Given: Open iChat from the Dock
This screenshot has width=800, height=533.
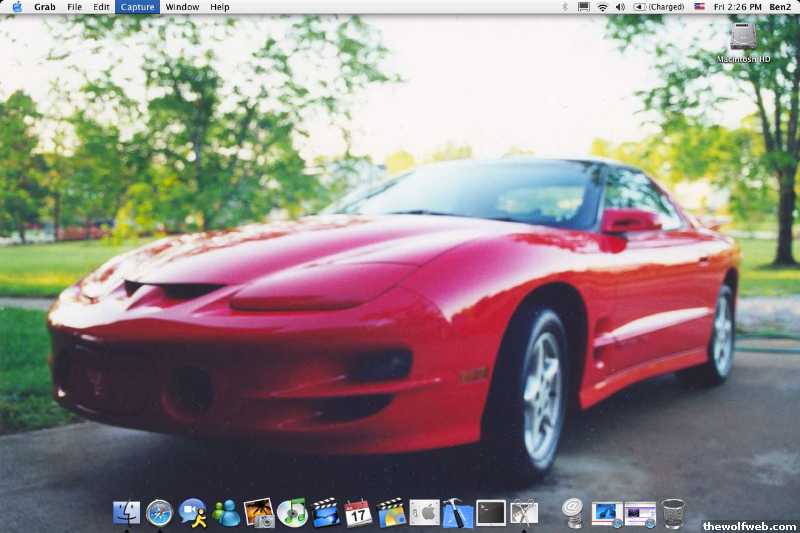Looking at the screenshot, I should click(192, 513).
